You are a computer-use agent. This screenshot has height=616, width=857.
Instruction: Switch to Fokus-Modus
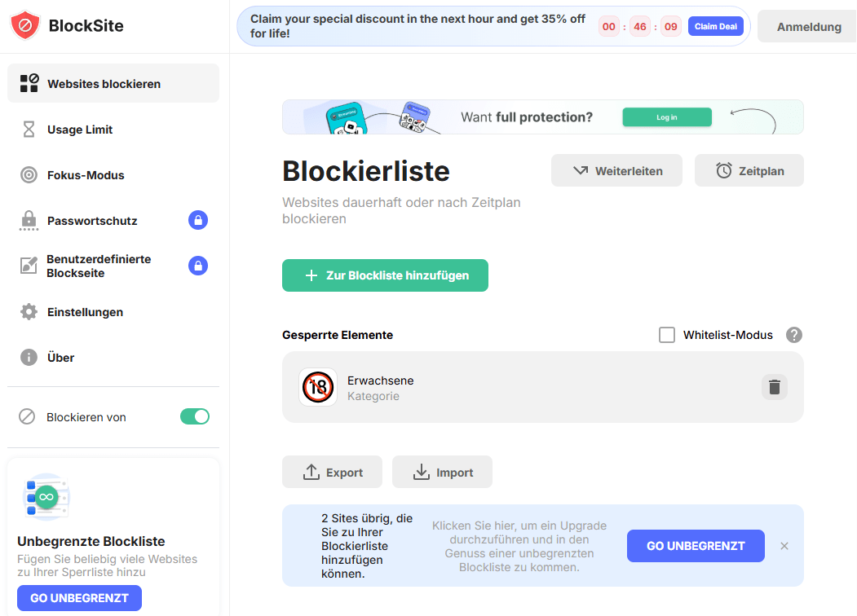86,175
